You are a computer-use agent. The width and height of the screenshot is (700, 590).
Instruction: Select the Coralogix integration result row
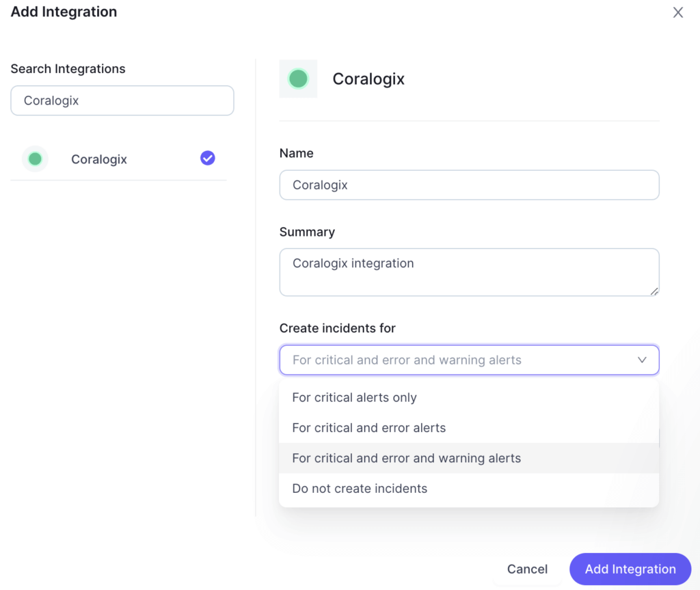tap(119, 159)
